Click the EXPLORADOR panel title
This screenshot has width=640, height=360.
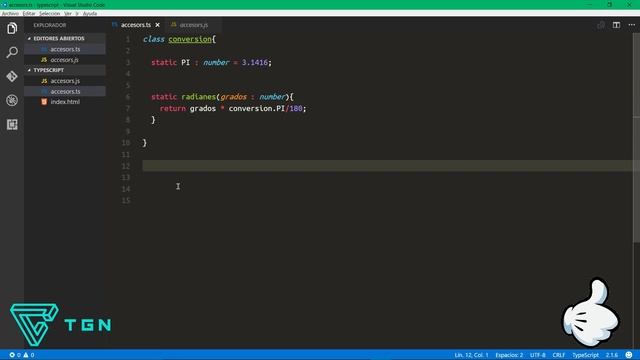click(x=49, y=25)
